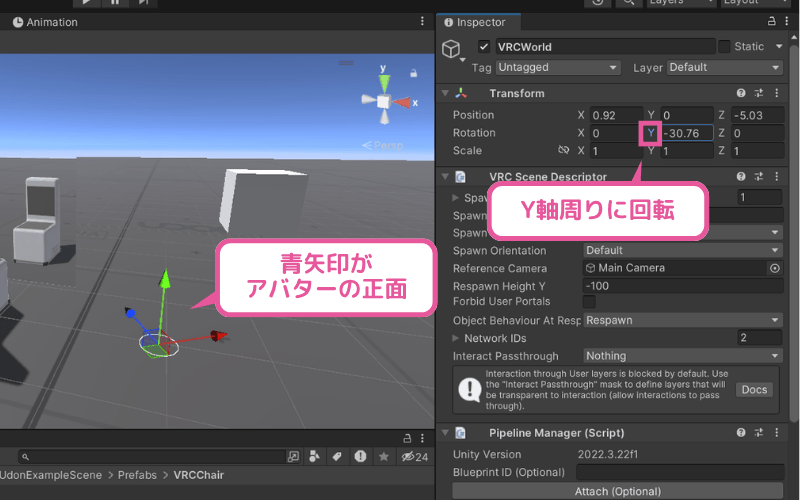Toggle the Scale constrained proportions link icon

click(x=563, y=150)
